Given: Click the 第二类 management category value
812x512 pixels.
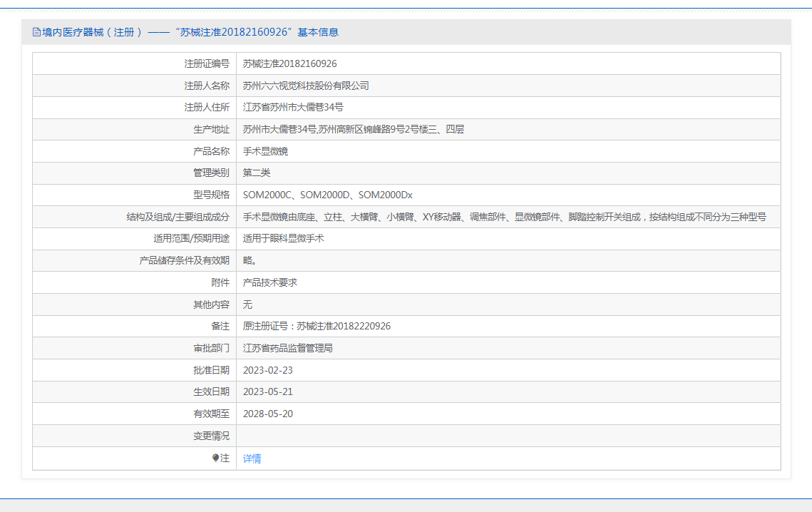Looking at the screenshot, I should coord(257,173).
